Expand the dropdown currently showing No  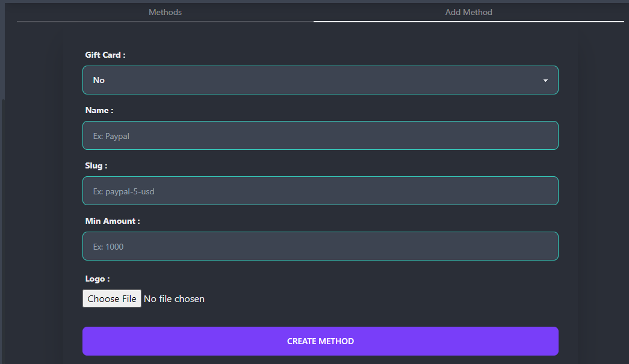point(320,79)
